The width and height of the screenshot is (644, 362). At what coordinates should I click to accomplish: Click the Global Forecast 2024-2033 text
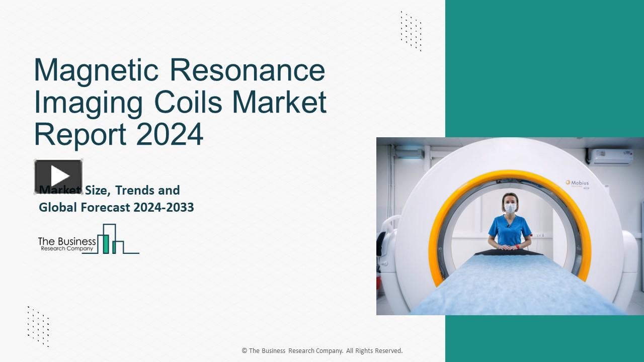point(117,207)
